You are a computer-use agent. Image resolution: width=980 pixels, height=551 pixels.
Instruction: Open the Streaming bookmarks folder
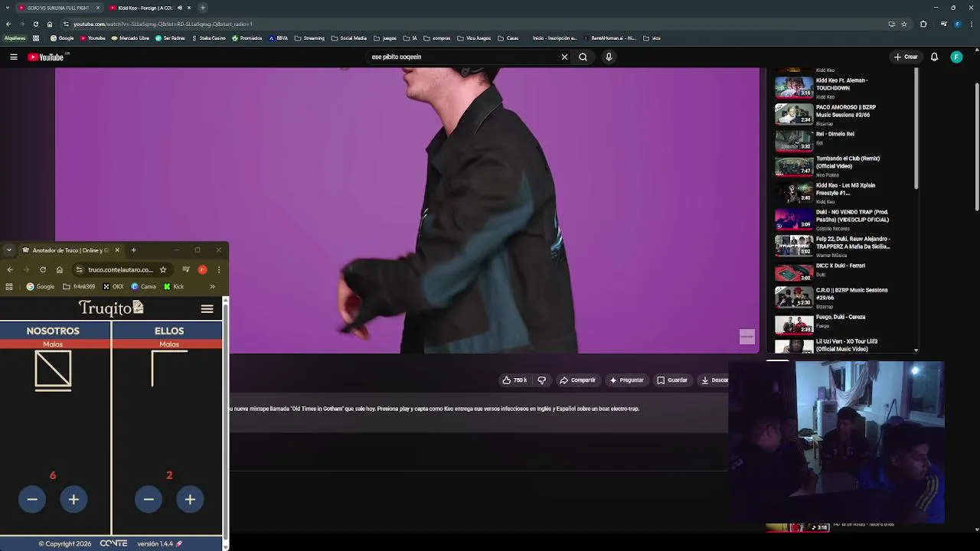click(x=309, y=38)
